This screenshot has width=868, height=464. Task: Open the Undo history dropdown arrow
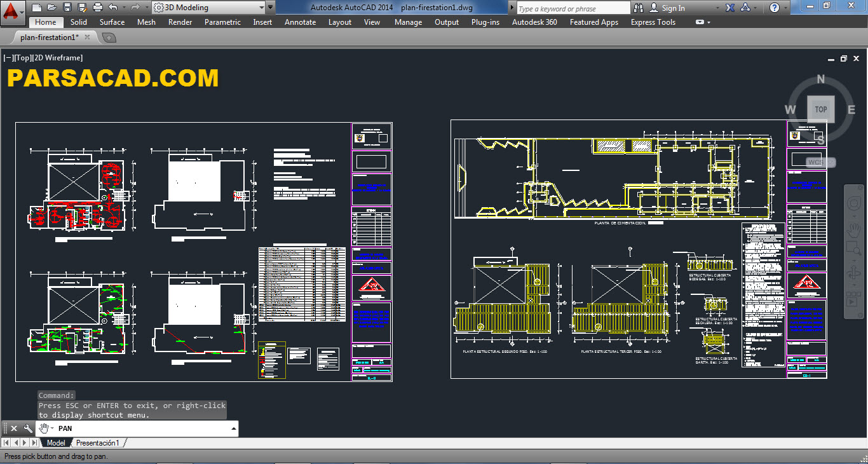[x=123, y=8]
